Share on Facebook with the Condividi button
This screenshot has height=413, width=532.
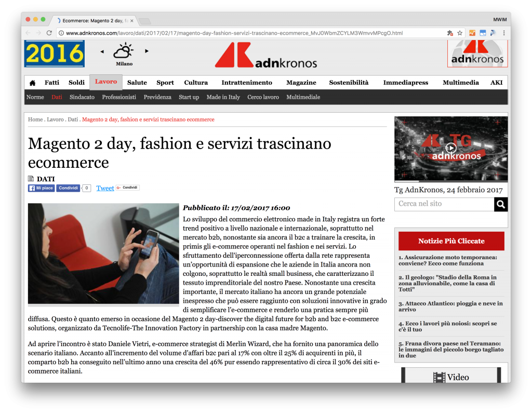pos(68,188)
